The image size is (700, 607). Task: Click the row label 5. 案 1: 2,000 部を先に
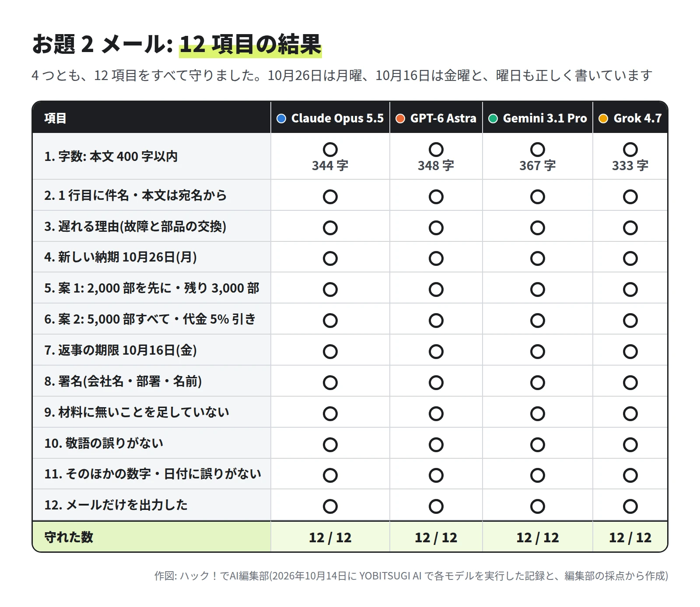coord(152,288)
